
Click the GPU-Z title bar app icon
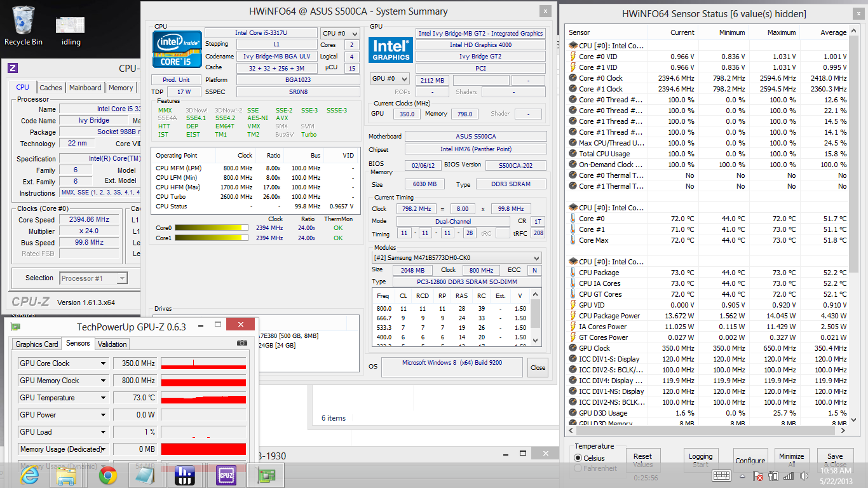[x=15, y=327]
